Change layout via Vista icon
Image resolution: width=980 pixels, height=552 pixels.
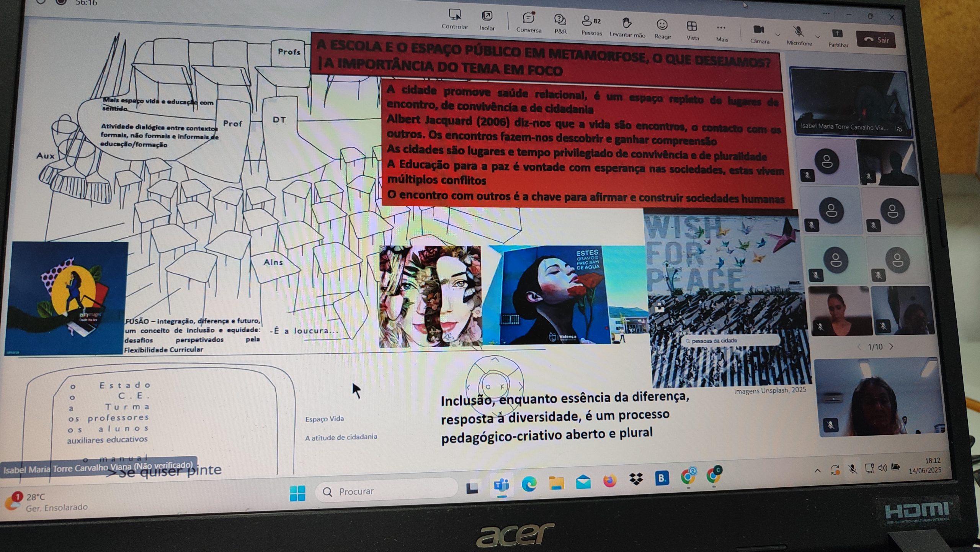click(x=692, y=26)
